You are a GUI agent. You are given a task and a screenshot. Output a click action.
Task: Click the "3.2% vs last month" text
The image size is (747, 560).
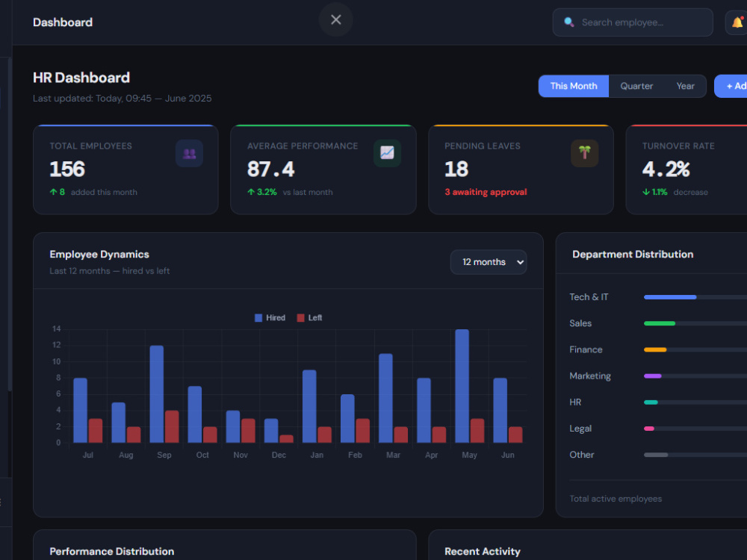click(290, 192)
